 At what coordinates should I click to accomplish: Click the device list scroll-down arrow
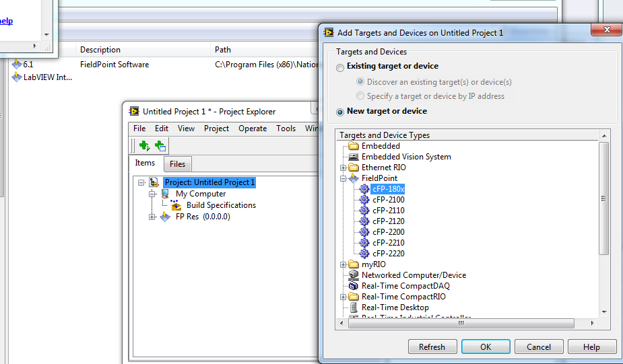click(x=604, y=312)
